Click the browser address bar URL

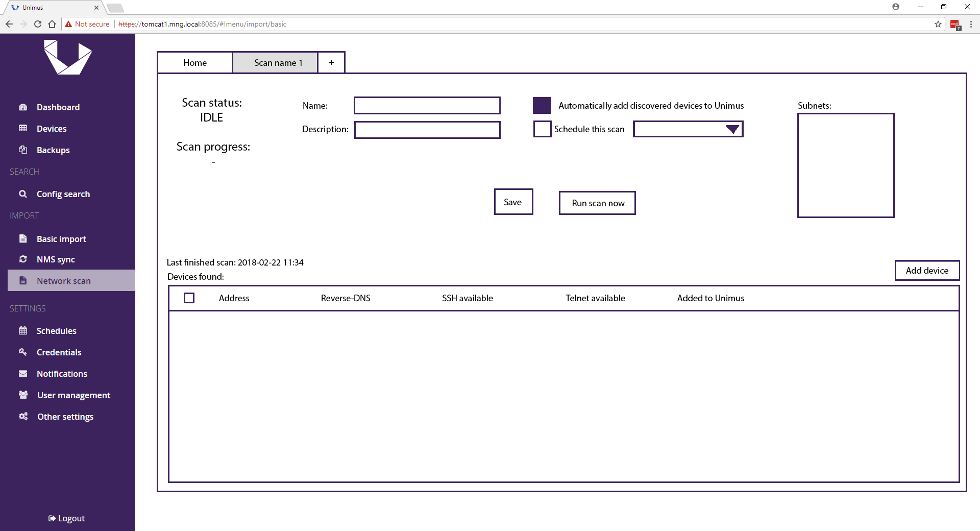tap(203, 24)
